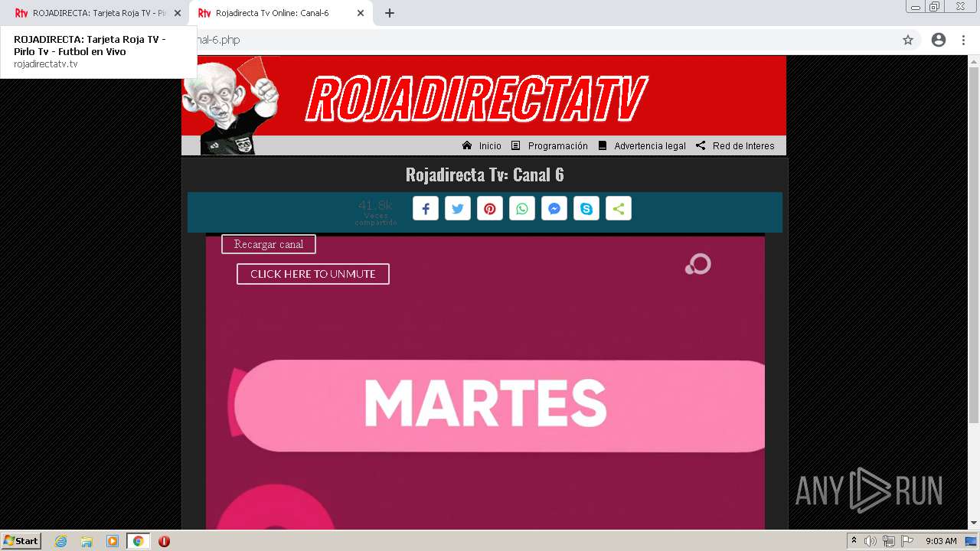980x551 pixels.
Task: Launch Internet Explorer from the taskbar
Action: [61, 541]
